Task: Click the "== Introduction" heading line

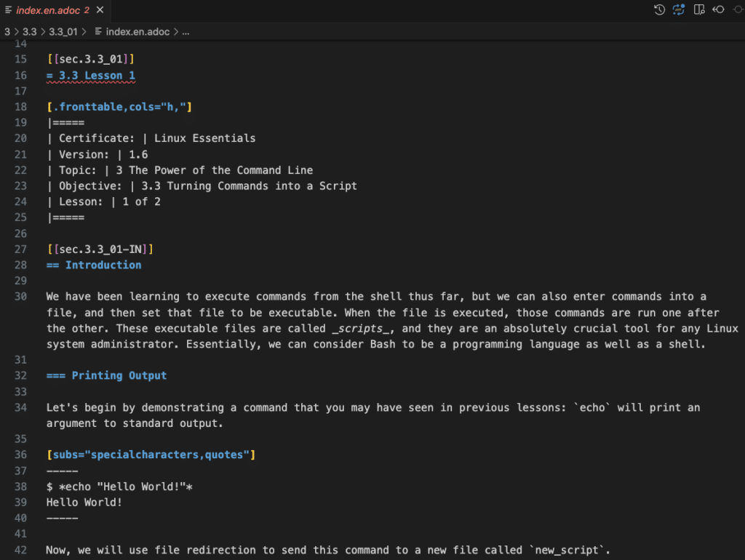Action: coord(94,265)
